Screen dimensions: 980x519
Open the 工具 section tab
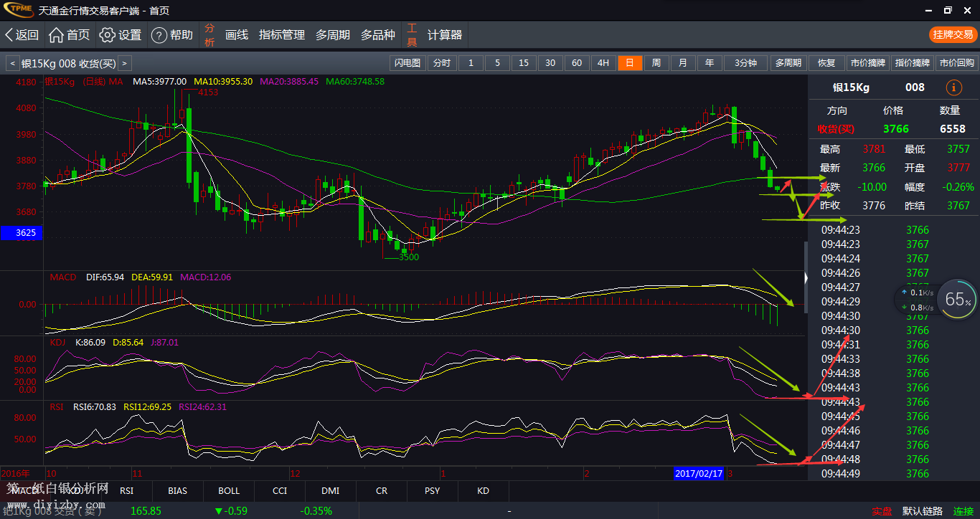412,35
